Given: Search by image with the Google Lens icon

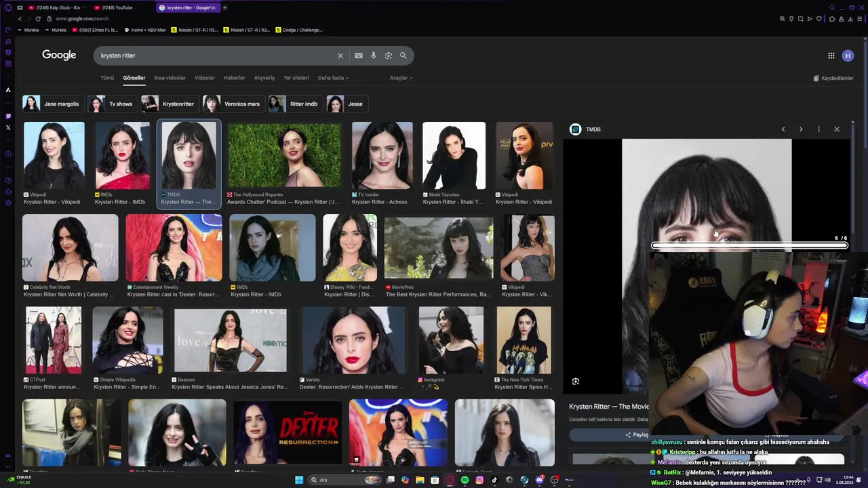Looking at the screenshot, I should (389, 56).
